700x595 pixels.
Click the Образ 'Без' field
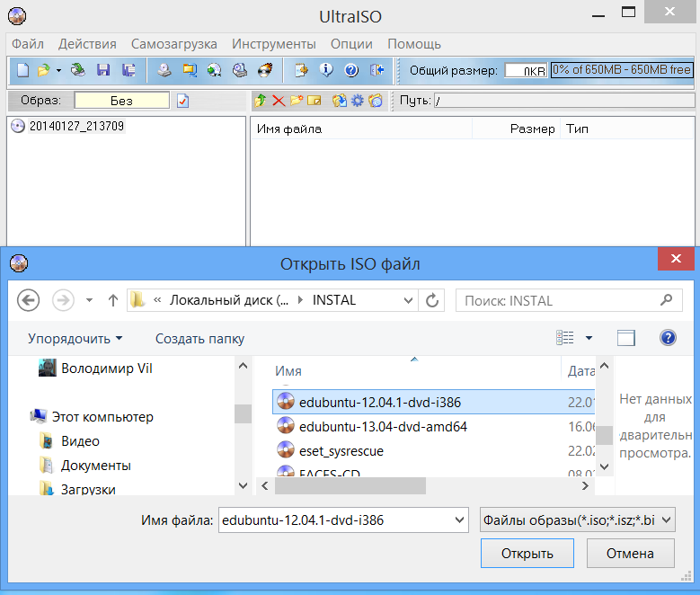click(122, 101)
